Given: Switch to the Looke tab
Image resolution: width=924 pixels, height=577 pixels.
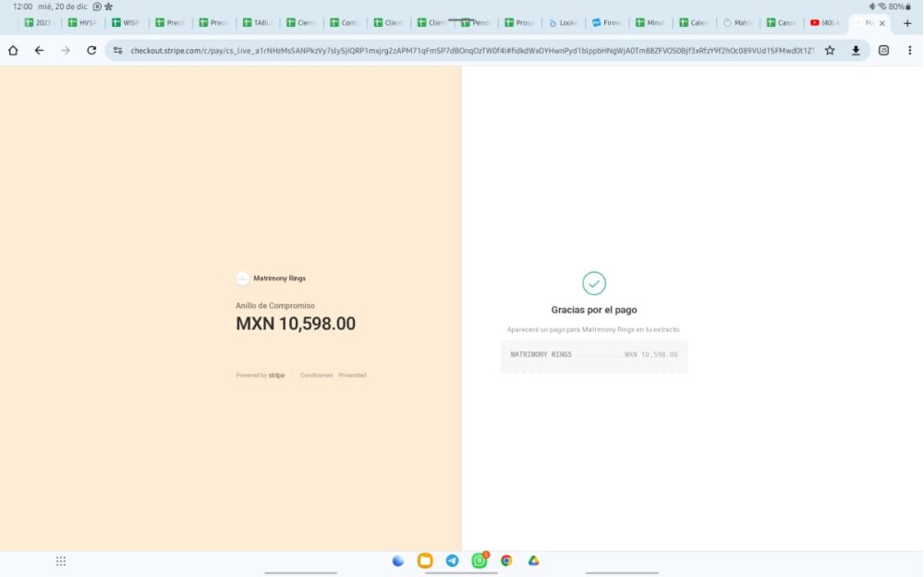Looking at the screenshot, I should (x=563, y=23).
